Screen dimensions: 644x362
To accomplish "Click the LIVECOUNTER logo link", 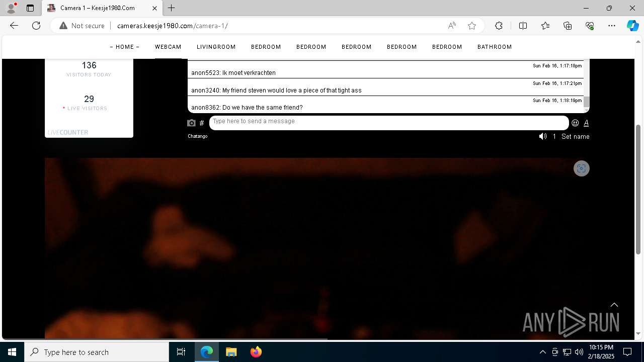I will tap(68, 132).
